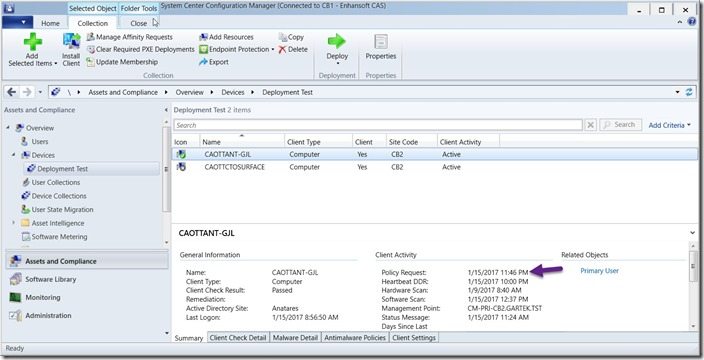Choose Clear Required PXE Deployments
Screen dimensions: 704x360
141,49
